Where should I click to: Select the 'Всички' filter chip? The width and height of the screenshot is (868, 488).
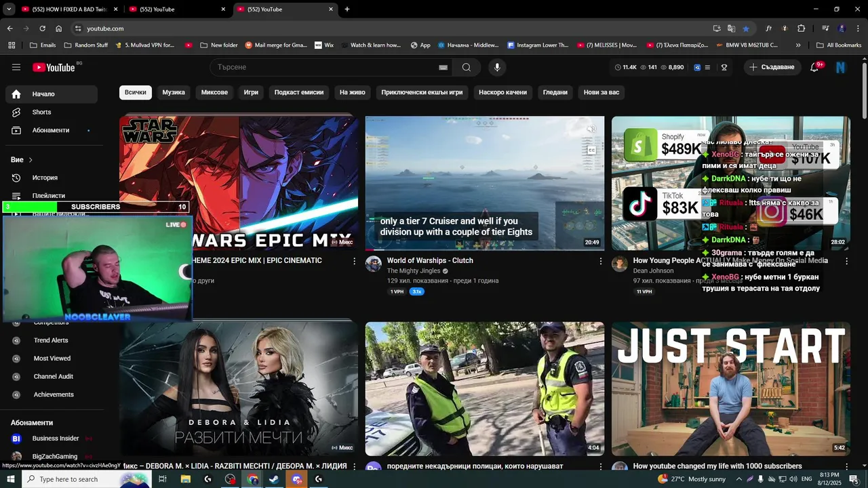click(135, 92)
